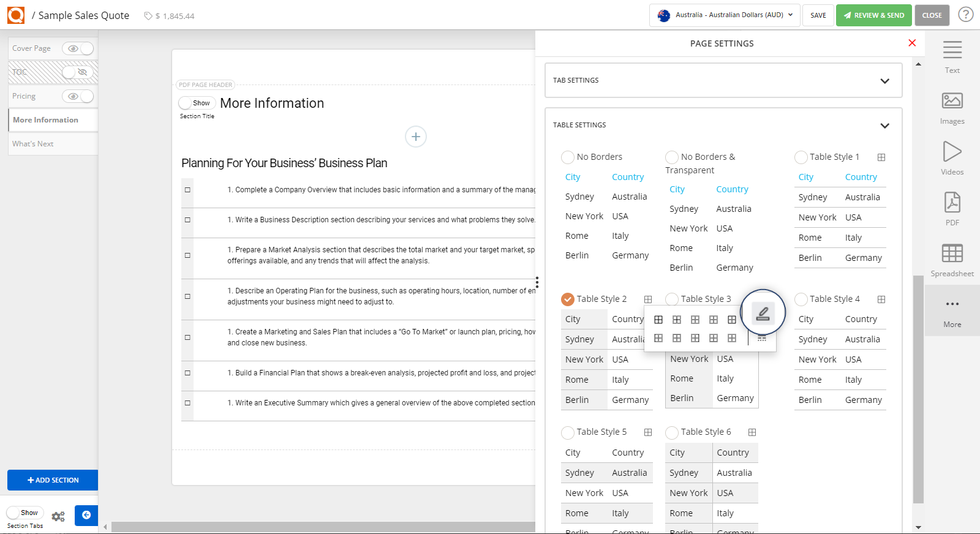Click the Review & Send button

873,15
